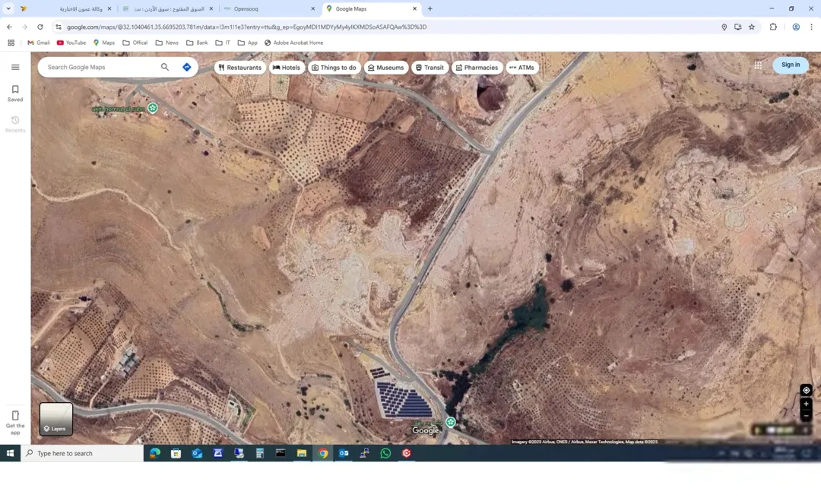This screenshot has height=504, width=821.
Task: Bookmark this page with the star icon
Action: coord(751,27)
